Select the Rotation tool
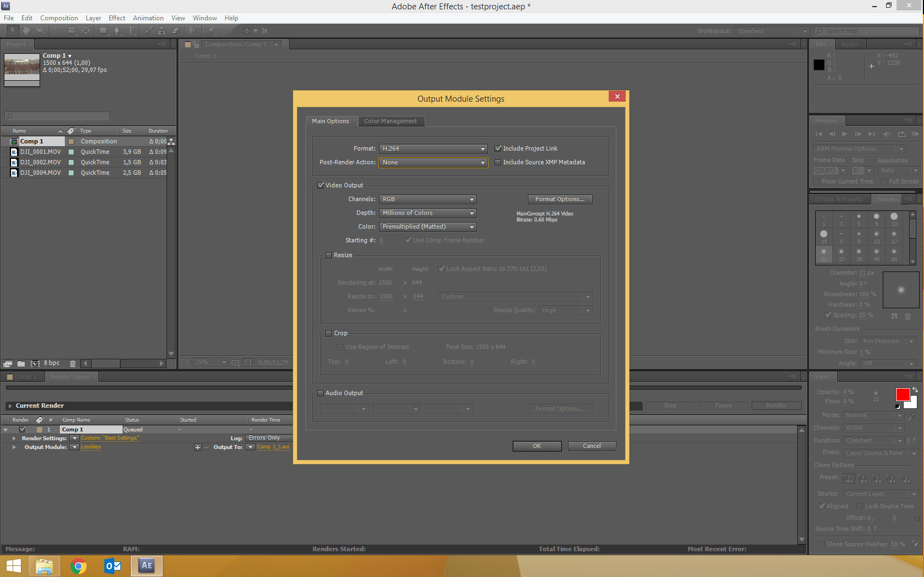Viewport: 924px width, 577px height. click(x=58, y=31)
